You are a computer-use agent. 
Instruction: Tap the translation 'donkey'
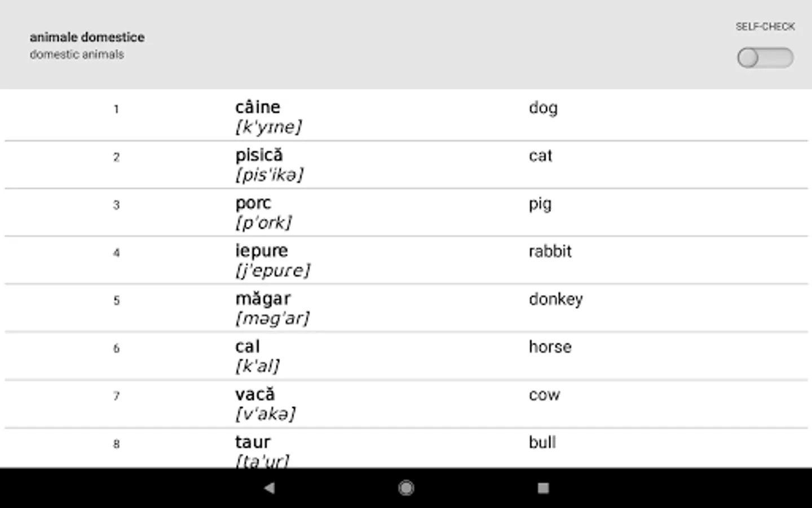tap(555, 299)
